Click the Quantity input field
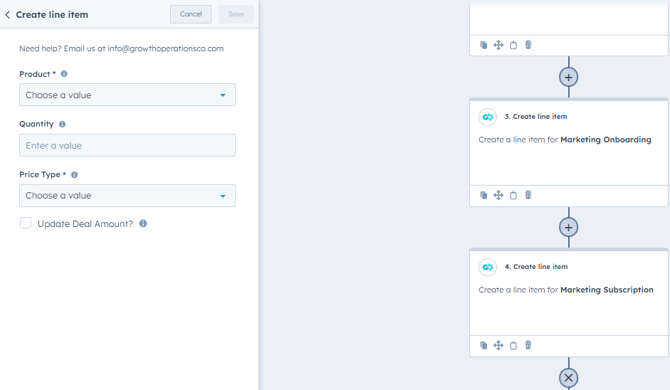This screenshot has height=390, width=670. [x=127, y=145]
